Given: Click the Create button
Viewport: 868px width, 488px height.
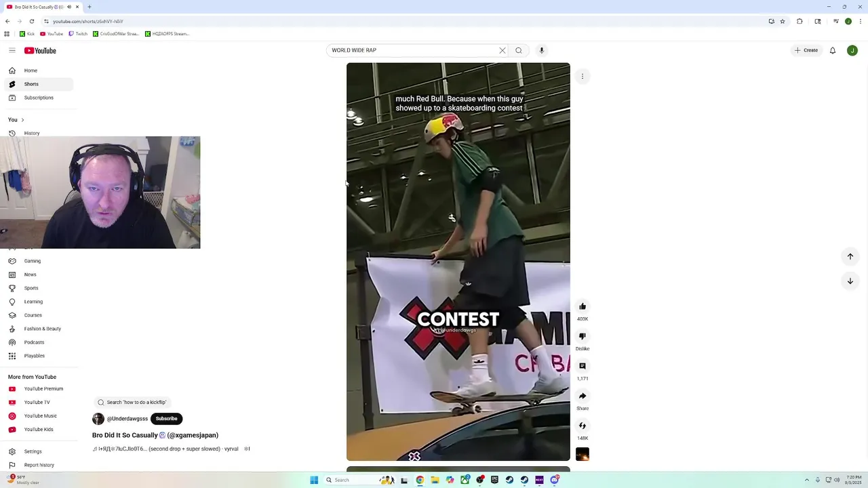Looking at the screenshot, I should click(806, 50).
